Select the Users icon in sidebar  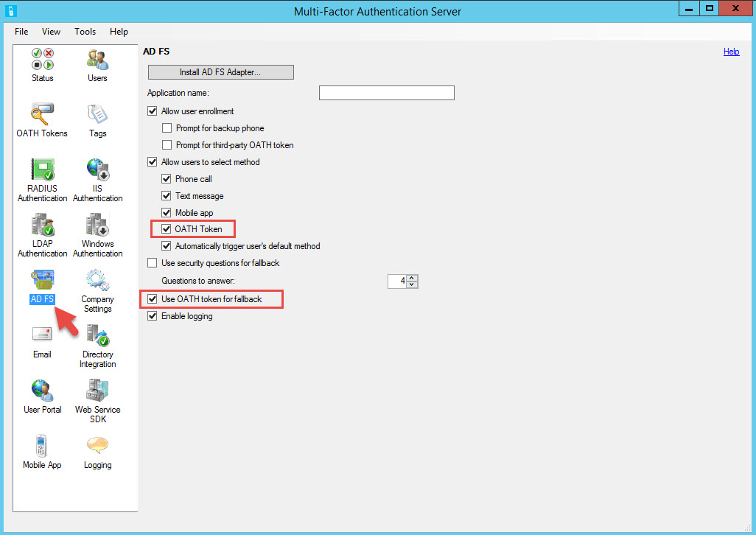pyautogui.click(x=97, y=60)
